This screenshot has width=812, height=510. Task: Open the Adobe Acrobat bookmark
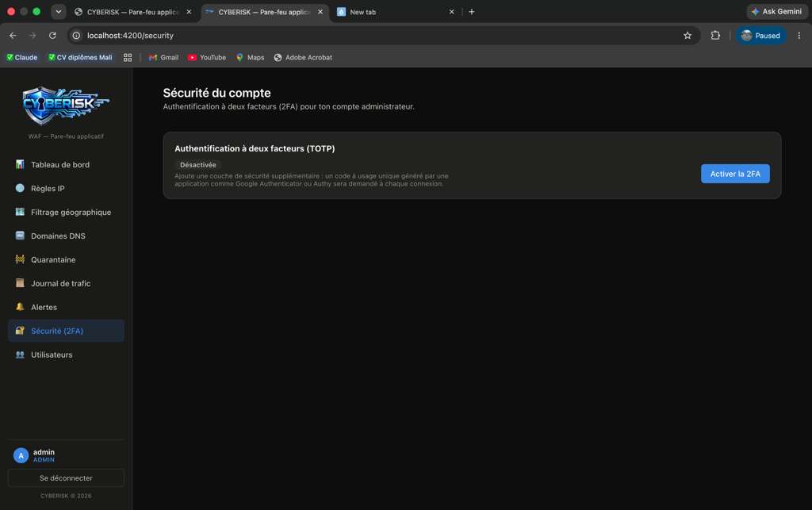pos(303,57)
